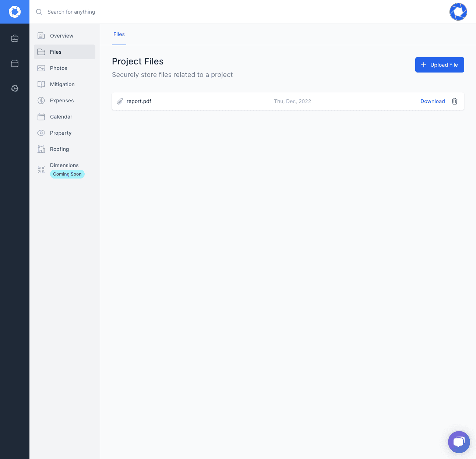
Task: Click the Expenses dollar icon
Action: coord(41,100)
